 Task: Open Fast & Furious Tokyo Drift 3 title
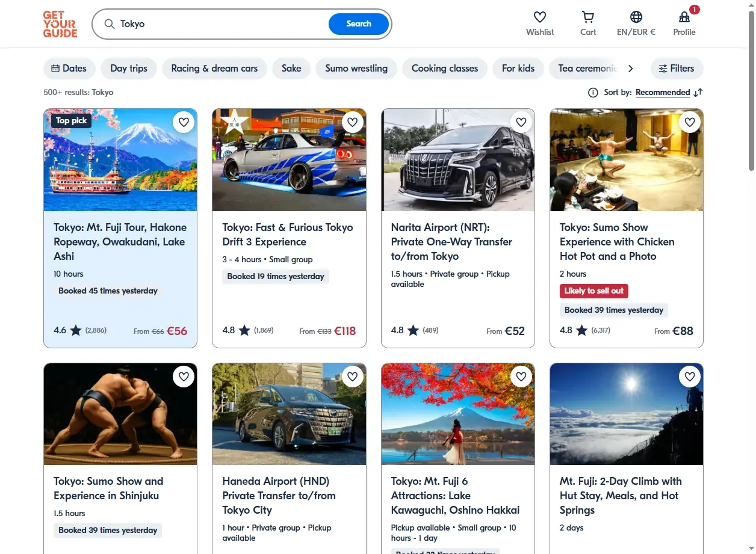click(x=288, y=235)
